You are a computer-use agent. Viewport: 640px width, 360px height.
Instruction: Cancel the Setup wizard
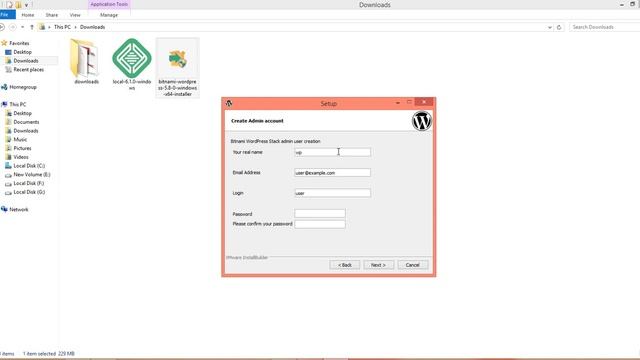(413, 265)
